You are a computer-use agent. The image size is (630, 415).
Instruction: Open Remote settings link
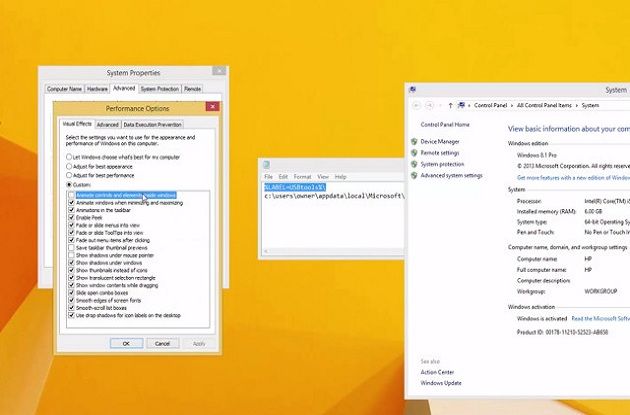click(440, 153)
